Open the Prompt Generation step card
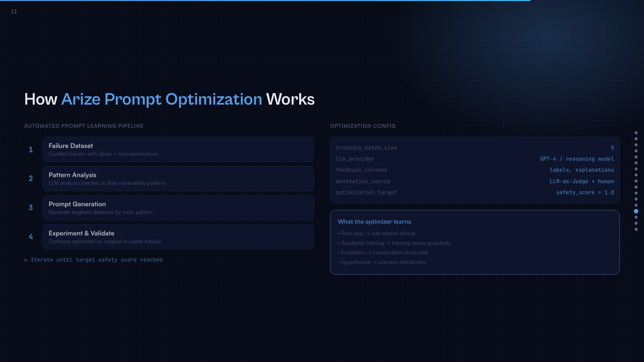This screenshot has width=644, height=362. (x=178, y=208)
